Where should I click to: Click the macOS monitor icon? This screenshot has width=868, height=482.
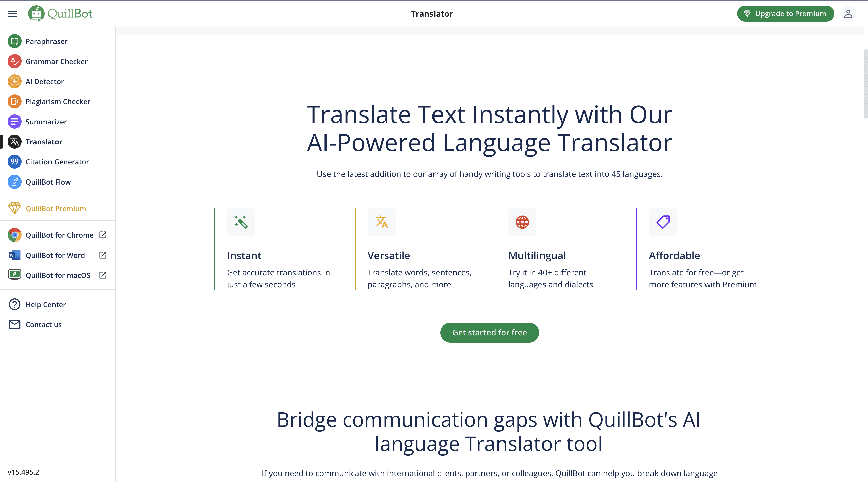point(15,275)
